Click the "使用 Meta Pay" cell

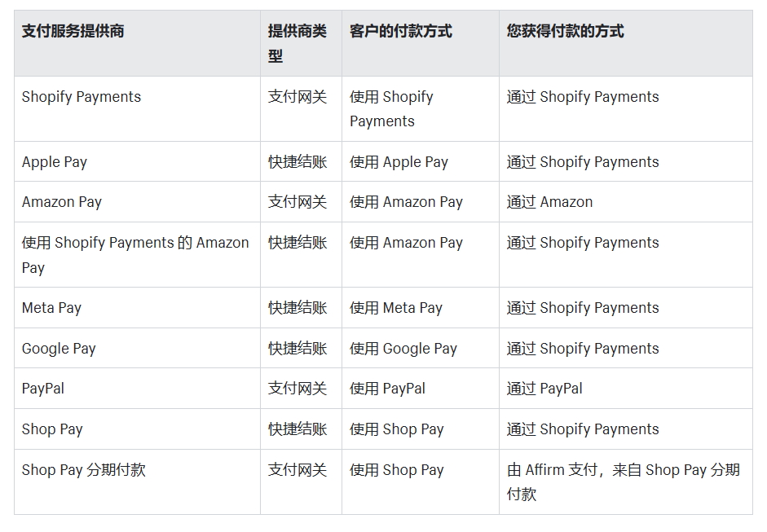tap(395, 308)
